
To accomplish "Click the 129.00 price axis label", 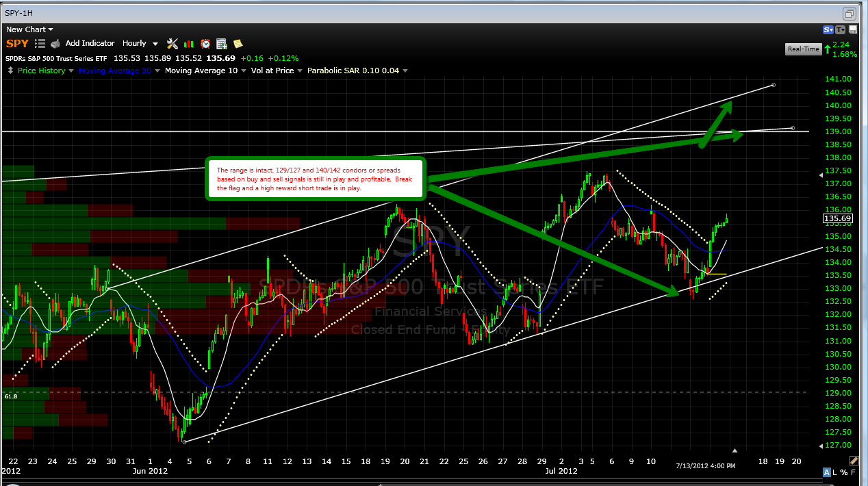I will 837,393.
